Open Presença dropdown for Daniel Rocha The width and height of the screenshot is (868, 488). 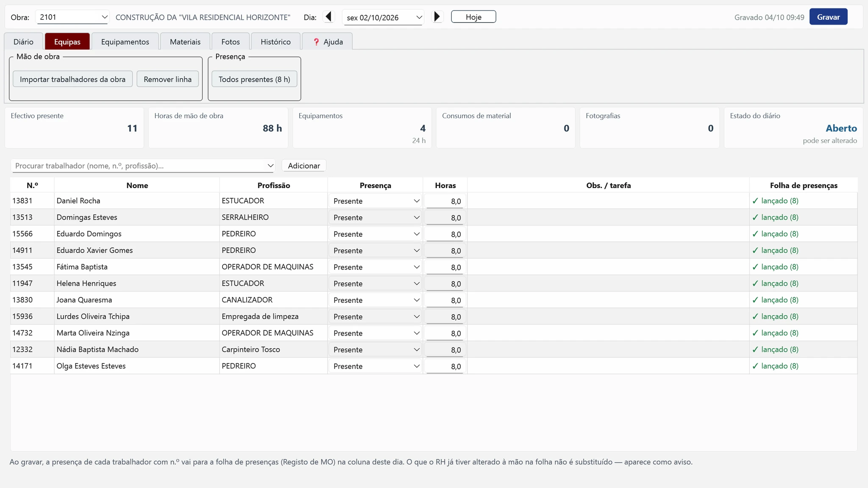[376, 201]
